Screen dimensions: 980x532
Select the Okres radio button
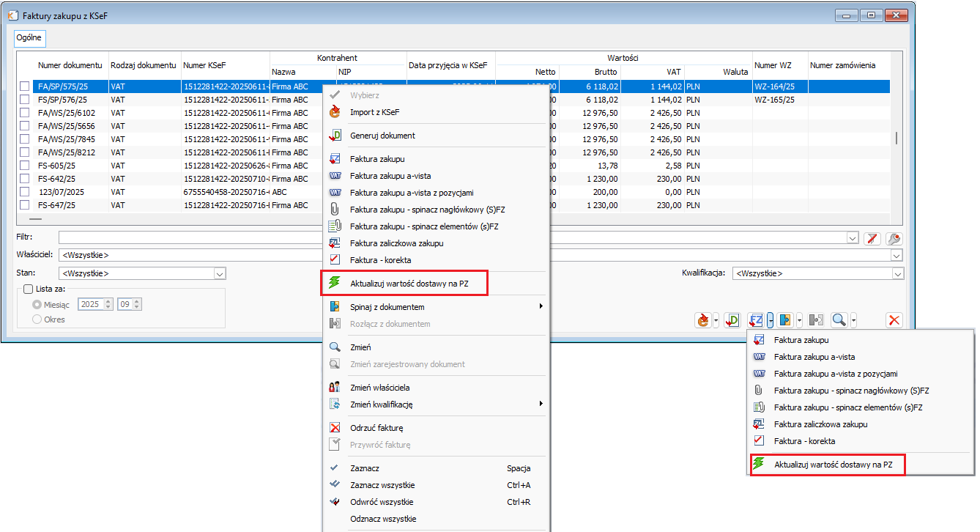(x=36, y=319)
